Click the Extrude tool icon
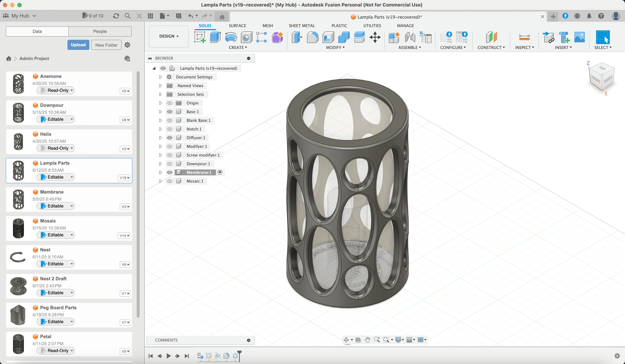The height and width of the screenshot is (364, 625). [x=215, y=37]
